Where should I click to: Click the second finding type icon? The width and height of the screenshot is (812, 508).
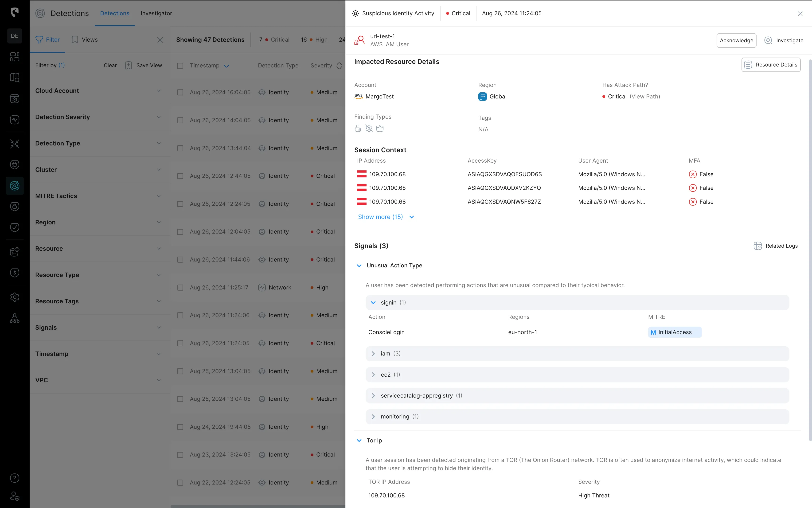[x=369, y=129]
